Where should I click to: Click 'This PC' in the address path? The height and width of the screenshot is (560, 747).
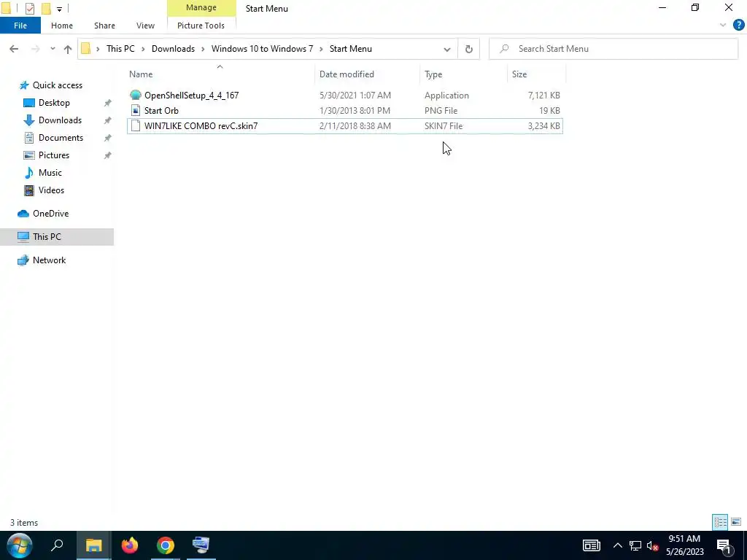click(x=120, y=49)
